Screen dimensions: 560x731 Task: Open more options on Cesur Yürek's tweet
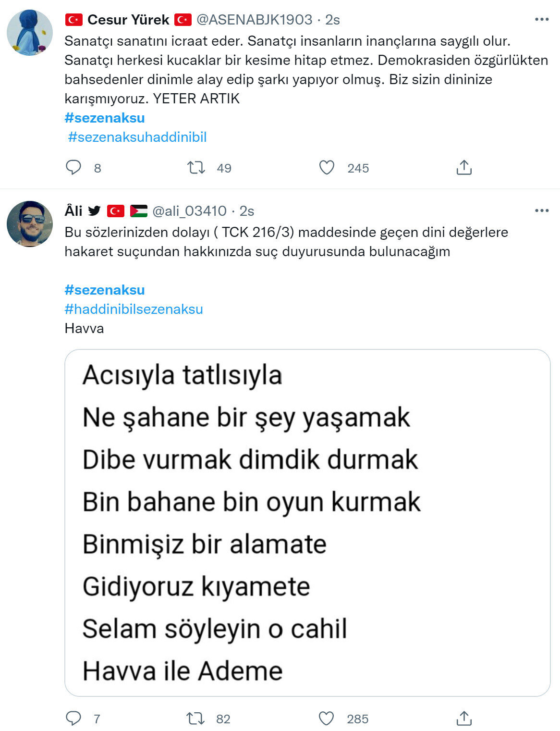point(541,20)
